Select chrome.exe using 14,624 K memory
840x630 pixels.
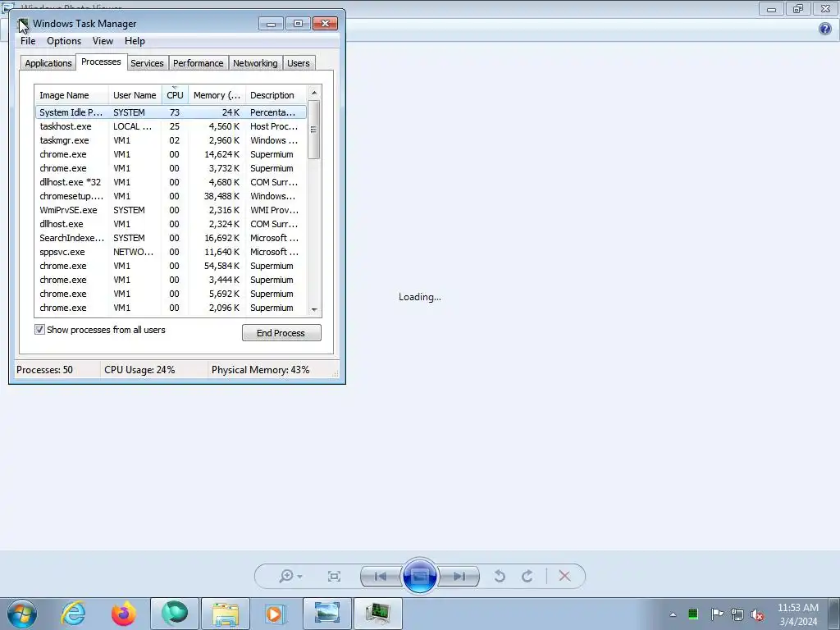(x=171, y=154)
